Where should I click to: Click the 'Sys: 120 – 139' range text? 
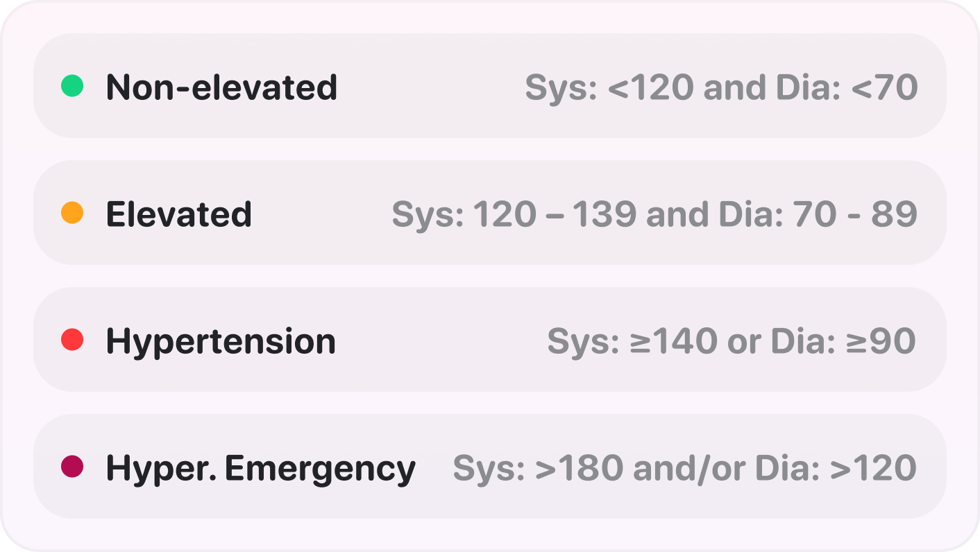[514, 214]
